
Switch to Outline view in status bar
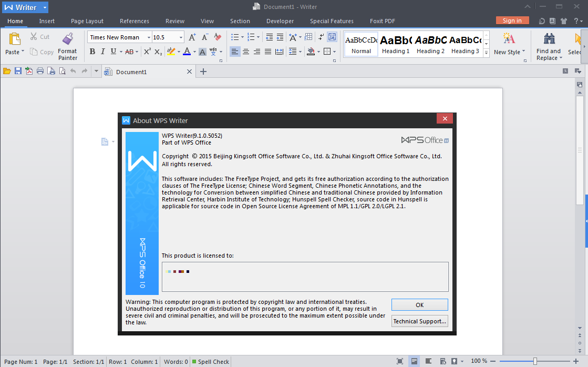coord(428,361)
